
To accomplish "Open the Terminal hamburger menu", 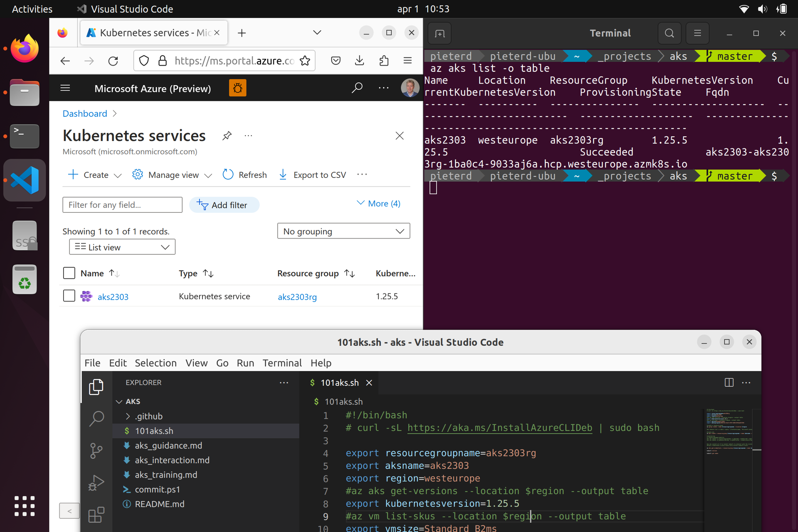I will pos(697,33).
